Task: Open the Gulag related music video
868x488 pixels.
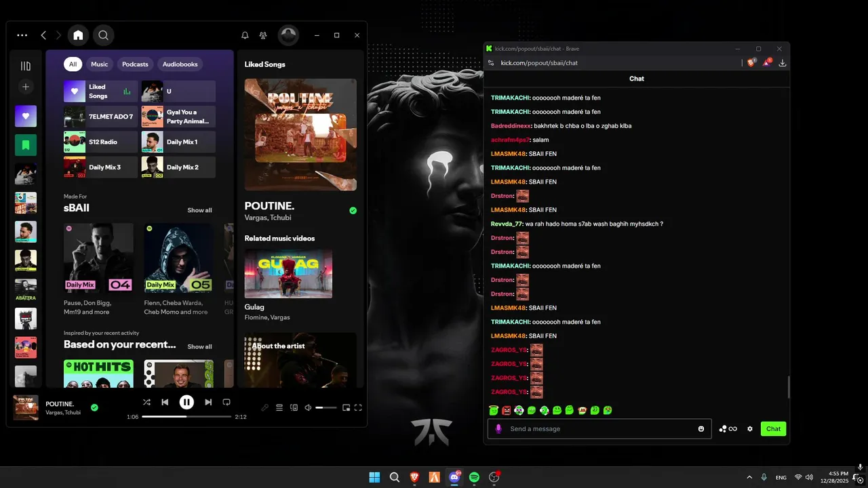Action: click(288, 274)
